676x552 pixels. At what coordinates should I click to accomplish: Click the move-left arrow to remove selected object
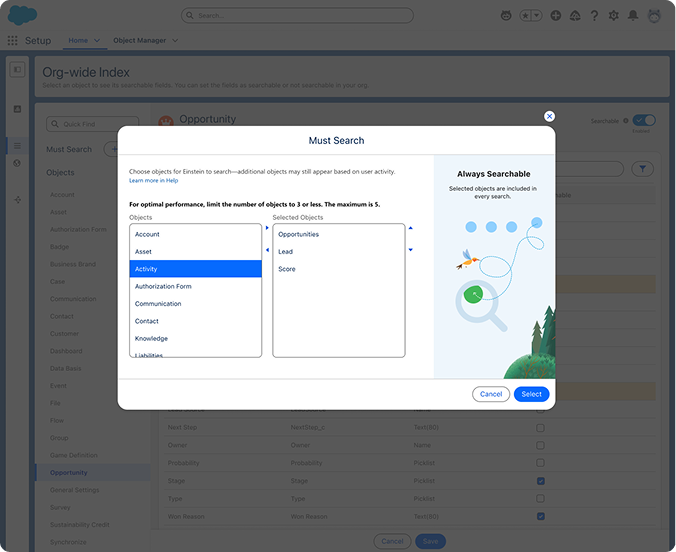[x=267, y=251]
